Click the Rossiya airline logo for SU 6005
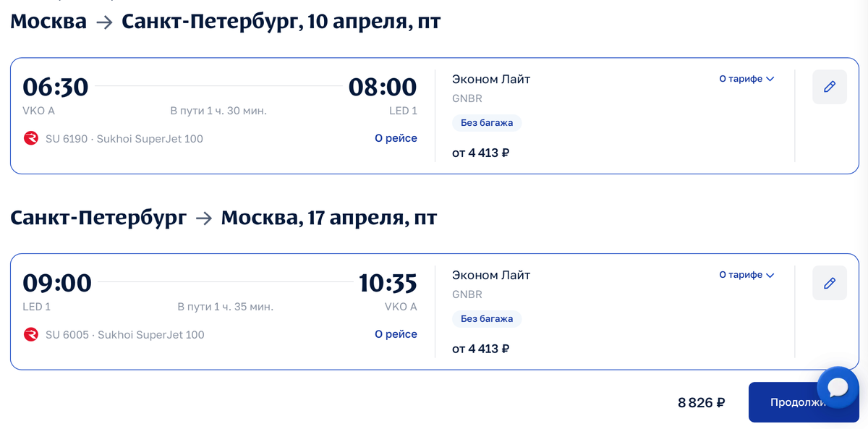Screen dimensions: 868x429 click(x=31, y=334)
